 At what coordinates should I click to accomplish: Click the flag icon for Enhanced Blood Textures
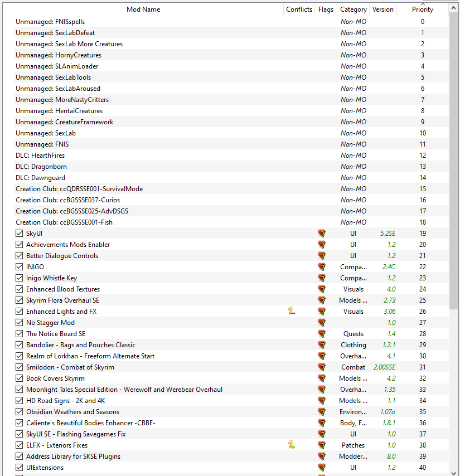click(x=322, y=289)
